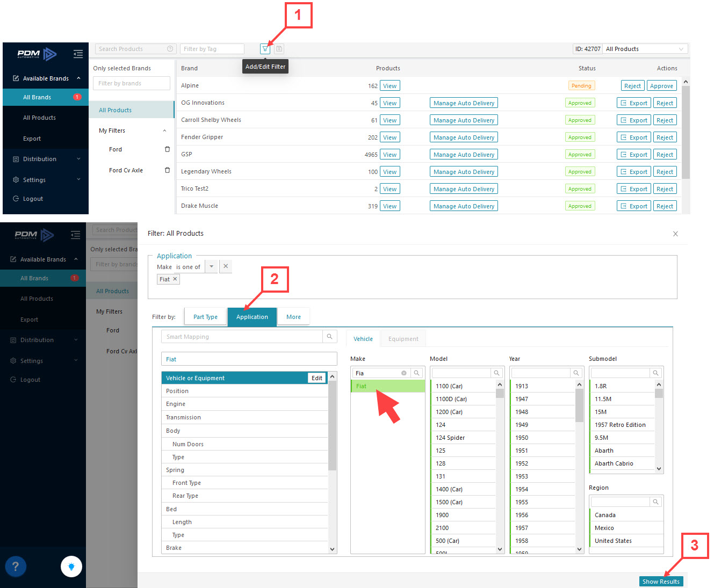Screen dimensions: 714x588
Task: Clear the Make search field text 'Fia'
Action: pyautogui.click(x=404, y=373)
